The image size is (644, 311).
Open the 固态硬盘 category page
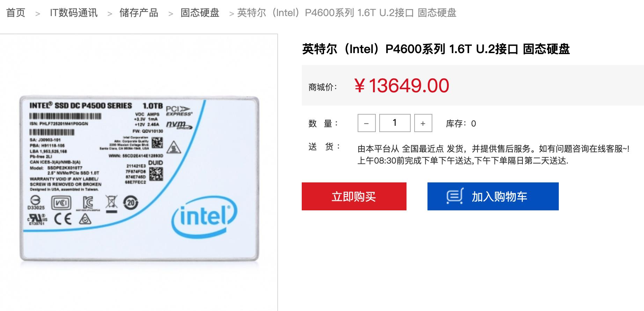[199, 13]
